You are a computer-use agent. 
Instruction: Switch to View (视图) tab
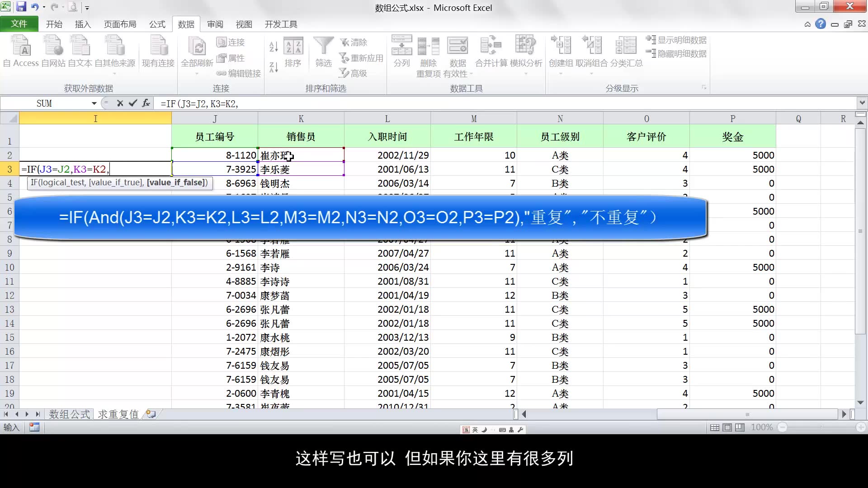pos(244,24)
